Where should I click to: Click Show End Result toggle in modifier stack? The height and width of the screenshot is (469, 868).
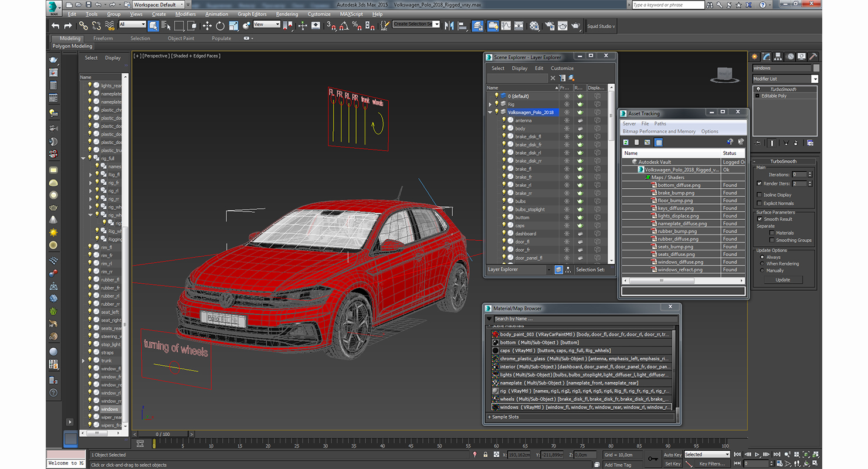[772, 142]
